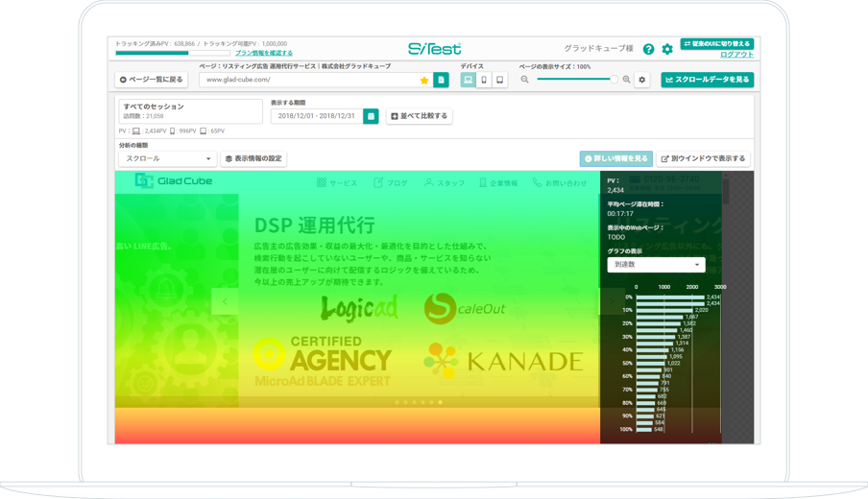Click the date range input field
The image size is (868, 499).
(x=316, y=116)
